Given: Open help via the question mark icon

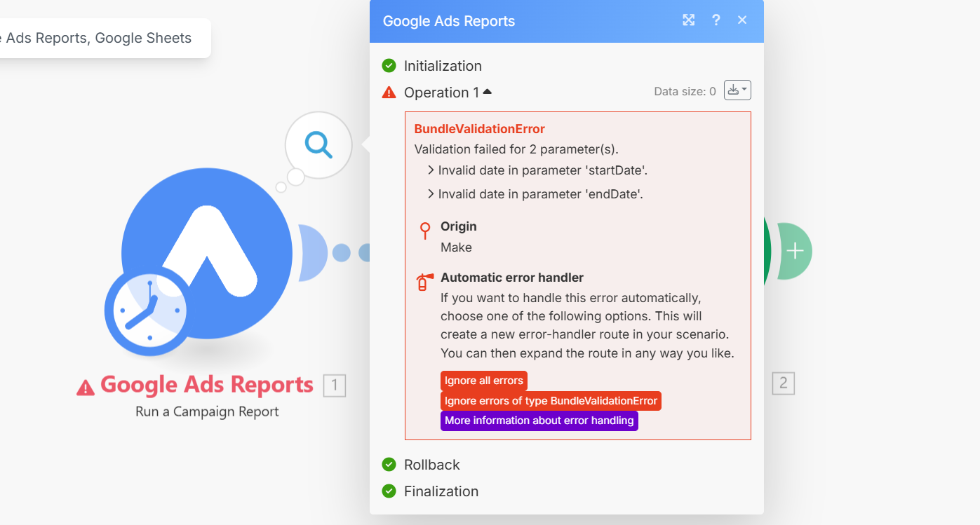Looking at the screenshot, I should click(716, 20).
